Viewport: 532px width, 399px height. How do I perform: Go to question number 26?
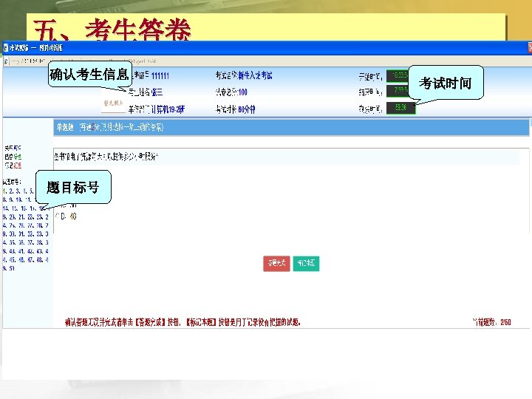point(21,226)
